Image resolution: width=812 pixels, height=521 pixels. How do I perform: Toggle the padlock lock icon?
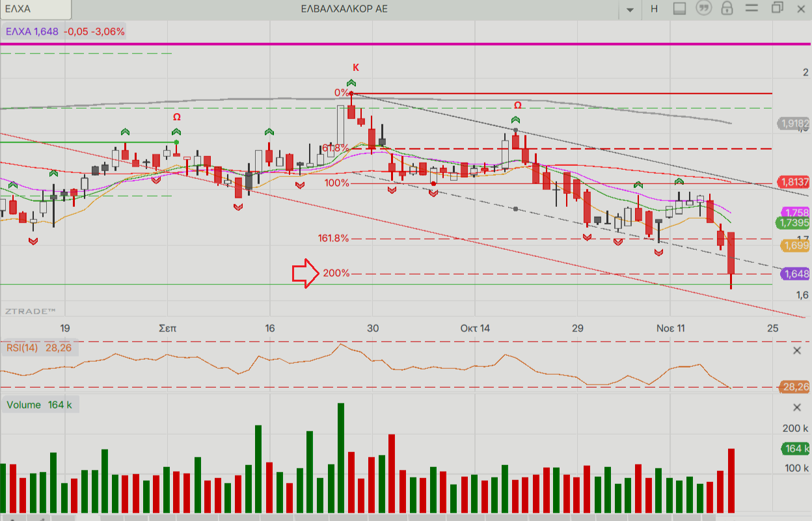(x=727, y=9)
